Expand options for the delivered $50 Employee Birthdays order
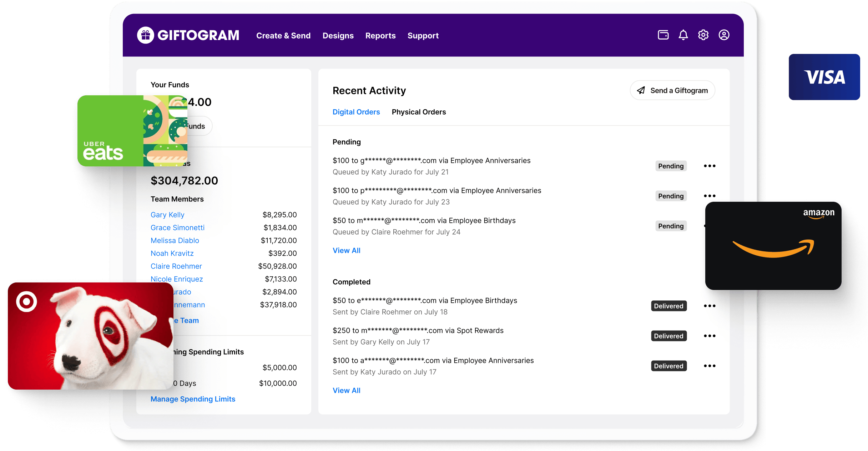 click(710, 306)
